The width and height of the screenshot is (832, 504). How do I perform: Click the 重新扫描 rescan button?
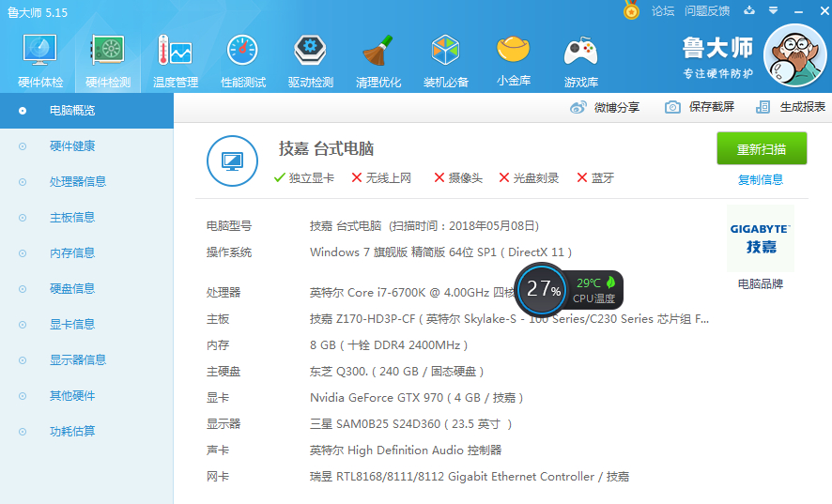pos(762,148)
